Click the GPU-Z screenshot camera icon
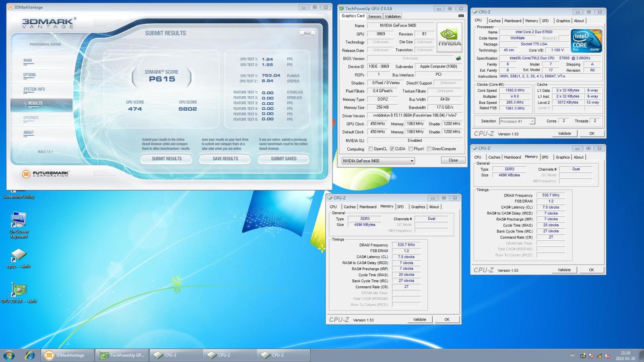The width and height of the screenshot is (644, 362). tap(461, 16)
